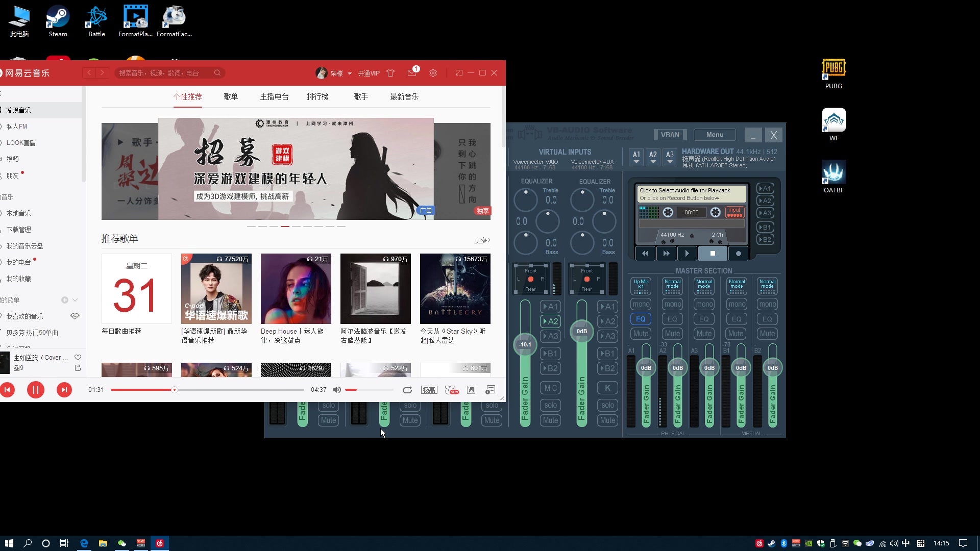
Task: Open hardware out A1 device selector
Action: [x=636, y=157]
